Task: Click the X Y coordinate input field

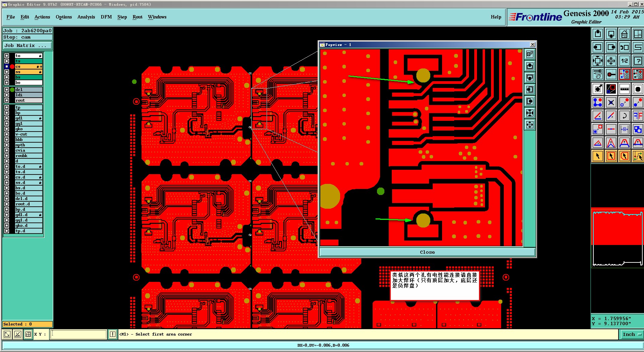Action: coord(78,334)
